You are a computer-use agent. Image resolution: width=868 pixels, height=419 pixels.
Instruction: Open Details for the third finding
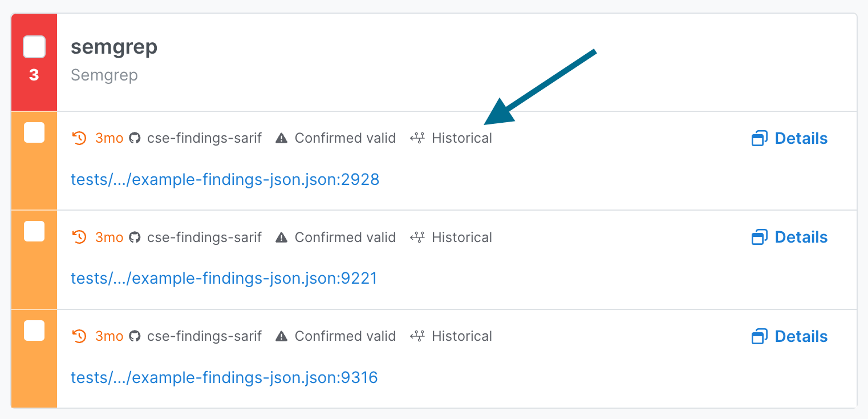(x=801, y=336)
